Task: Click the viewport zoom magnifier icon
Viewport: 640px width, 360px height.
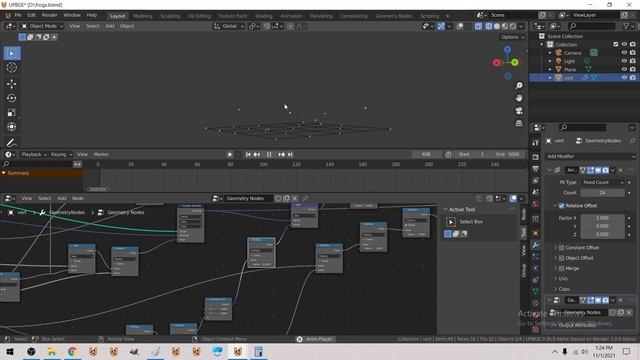Action: point(519,86)
